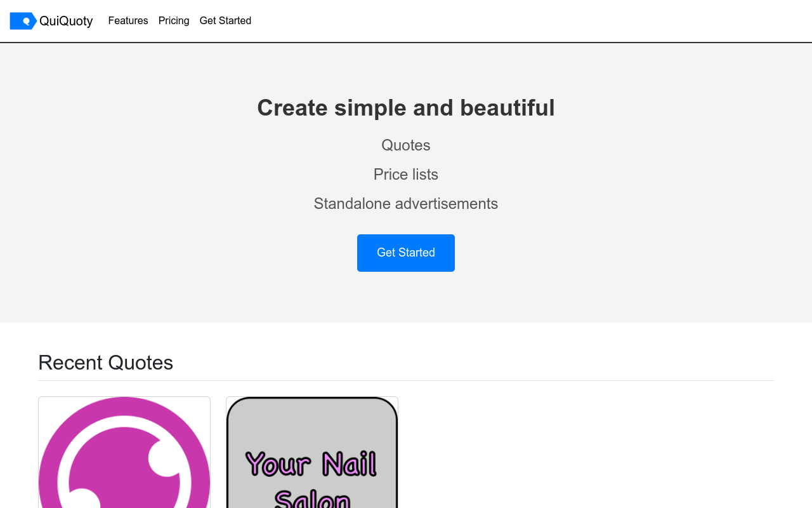
Task: Select the Price lists tagline text
Action: (406, 175)
